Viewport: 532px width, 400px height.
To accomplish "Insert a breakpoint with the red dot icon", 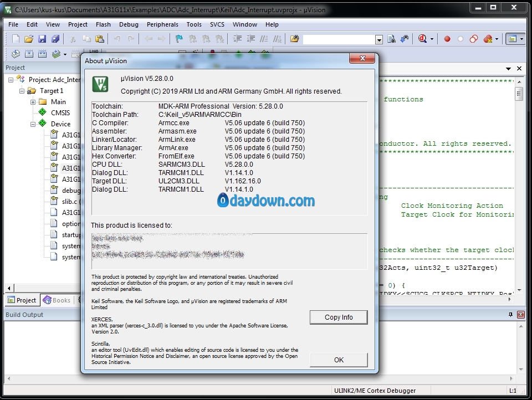I will (x=447, y=39).
